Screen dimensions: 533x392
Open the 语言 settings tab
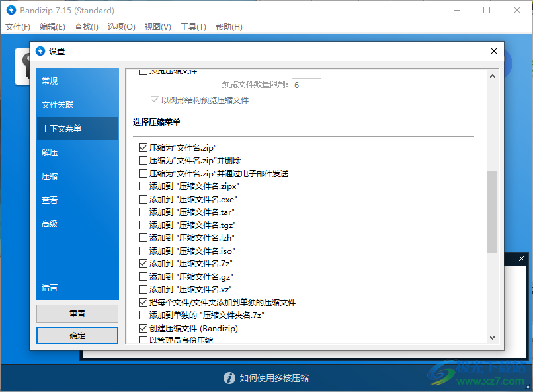tap(77, 287)
